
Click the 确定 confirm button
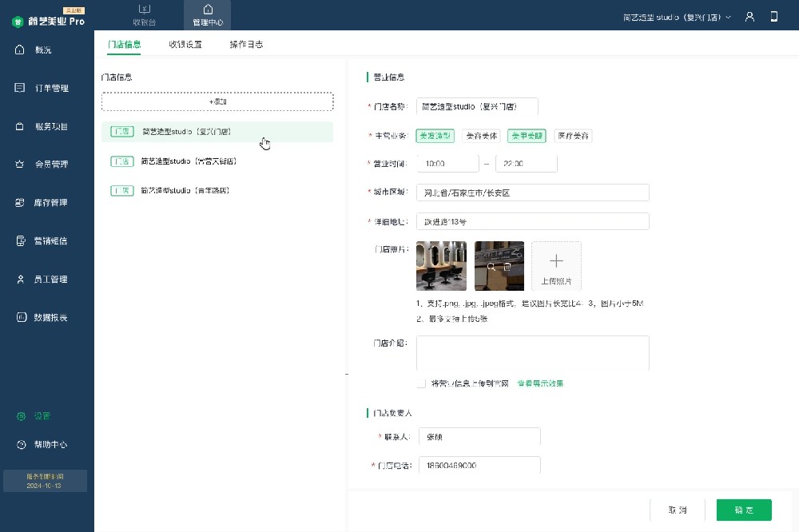coord(743,510)
